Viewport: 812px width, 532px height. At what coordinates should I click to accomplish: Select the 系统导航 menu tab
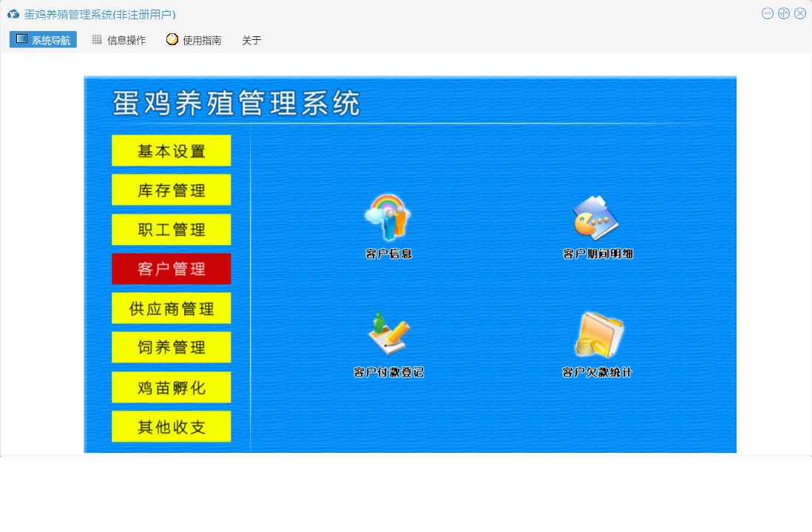point(43,40)
